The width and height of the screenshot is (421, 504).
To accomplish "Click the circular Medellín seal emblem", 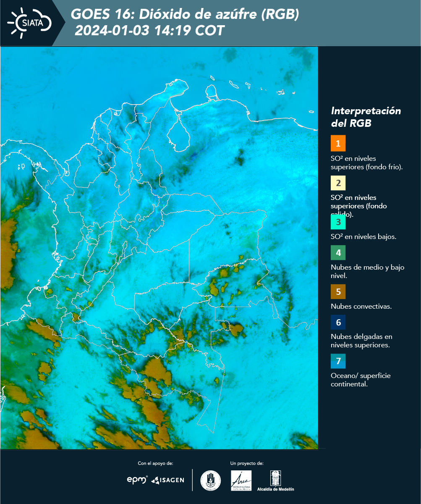I will click(210, 480).
